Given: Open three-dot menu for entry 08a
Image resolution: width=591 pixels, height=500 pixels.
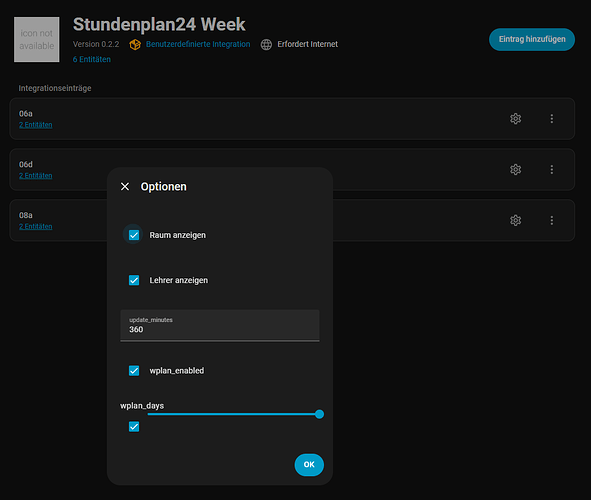Looking at the screenshot, I should click(x=551, y=220).
